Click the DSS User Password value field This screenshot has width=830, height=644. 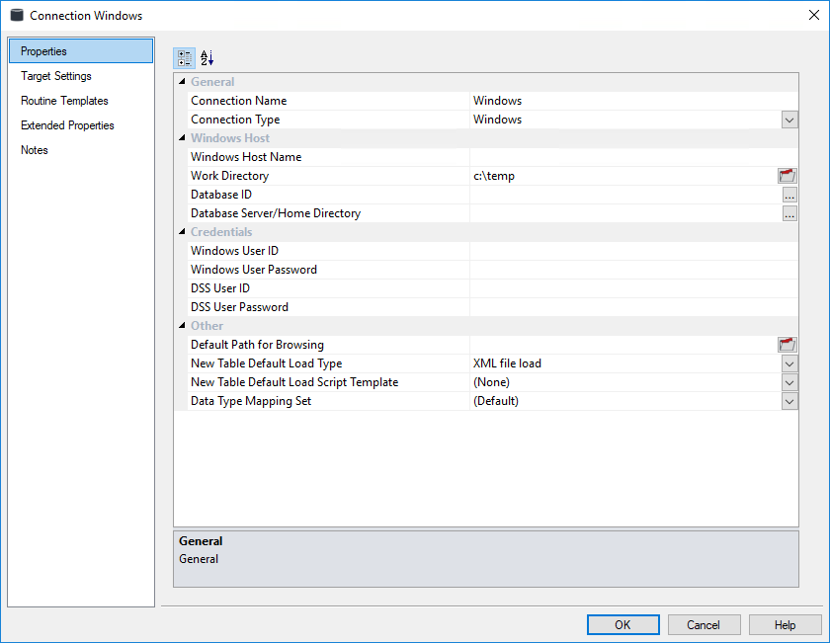(633, 307)
